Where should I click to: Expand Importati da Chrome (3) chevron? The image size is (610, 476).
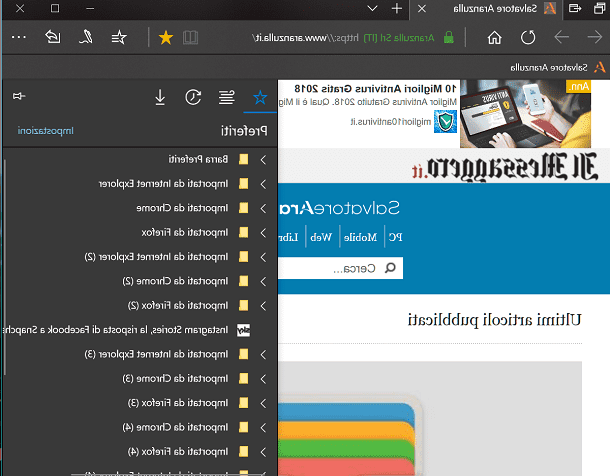263,379
